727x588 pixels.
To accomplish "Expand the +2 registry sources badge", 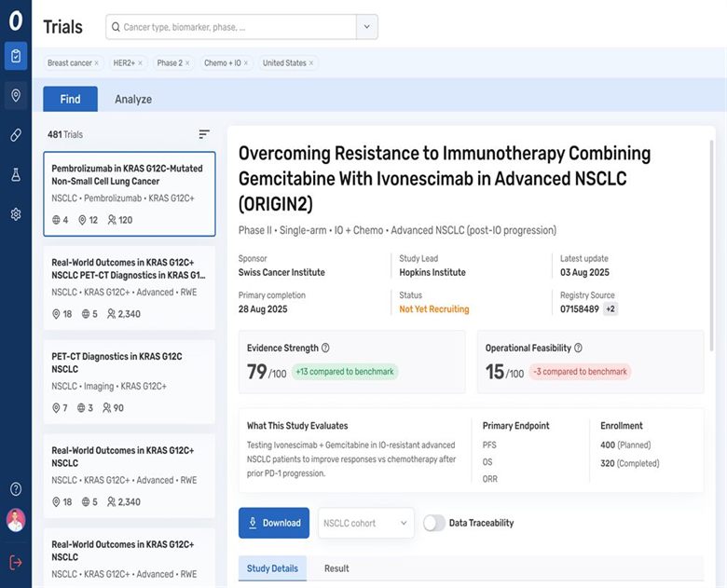I will 610,309.
